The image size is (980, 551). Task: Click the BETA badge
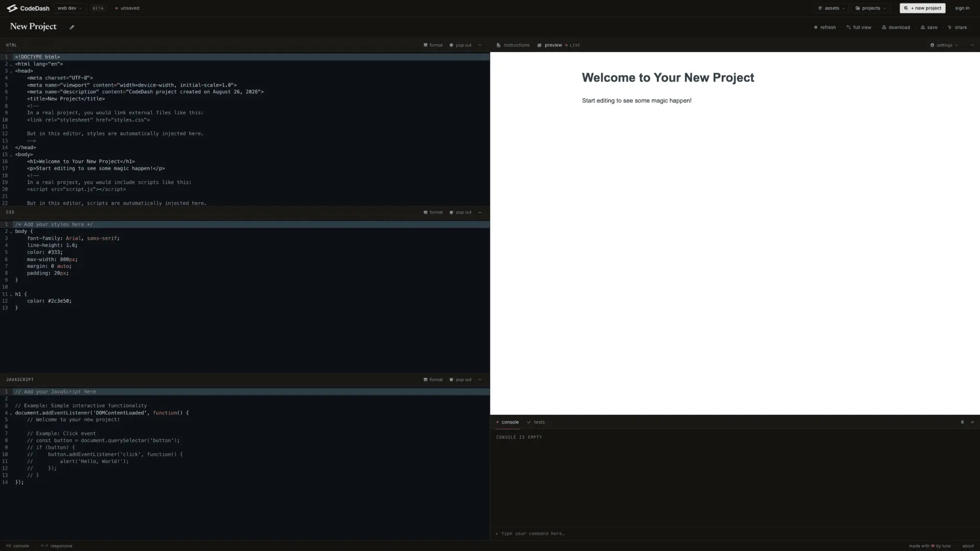pyautogui.click(x=98, y=8)
